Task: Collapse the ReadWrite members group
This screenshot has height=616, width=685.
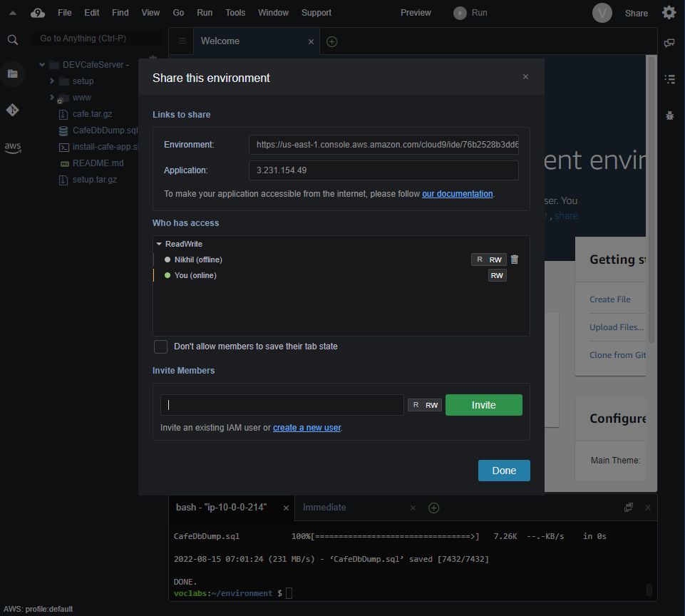Action: click(159, 244)
